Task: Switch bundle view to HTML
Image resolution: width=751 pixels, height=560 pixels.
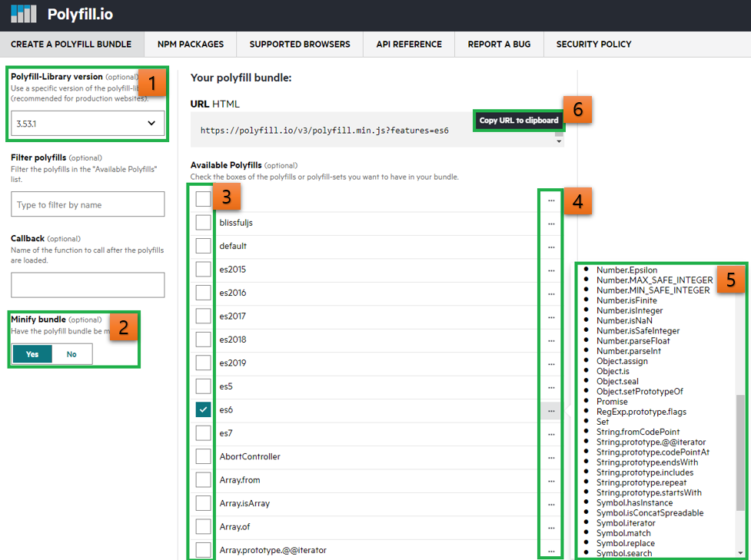Action: point(225,104)
